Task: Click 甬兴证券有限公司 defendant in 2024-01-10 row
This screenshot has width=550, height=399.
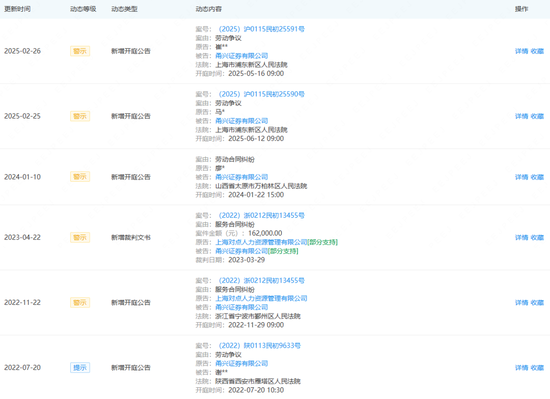Action: pos(242,177)
